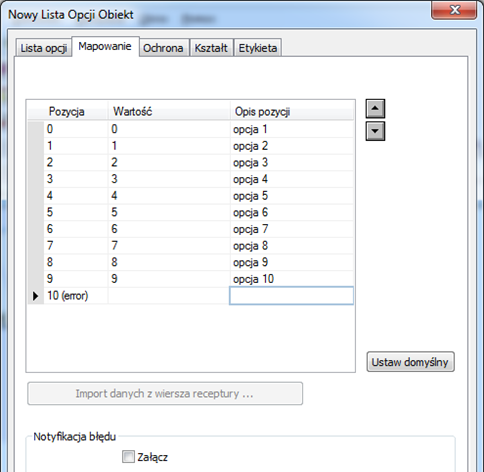The image size is (484, 472).
Task: Click Pozycja cell in the opcja 9 row
Action: [76, 262]
